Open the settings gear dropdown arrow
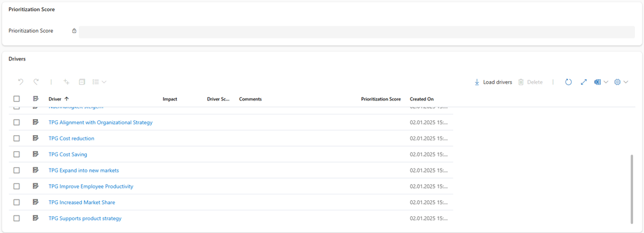This screenshot has height=233, width=644. [625, 82]
